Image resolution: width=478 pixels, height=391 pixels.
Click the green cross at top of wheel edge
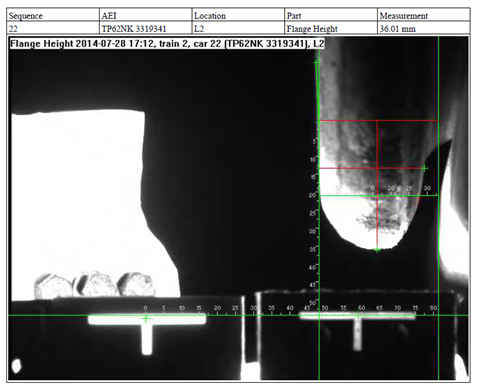[316, 62]
